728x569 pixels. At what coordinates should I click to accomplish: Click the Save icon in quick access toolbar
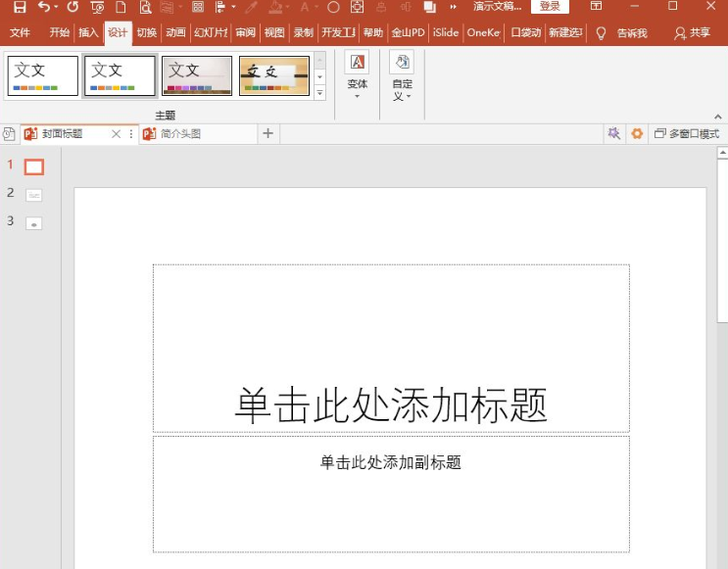click(19, 7)
